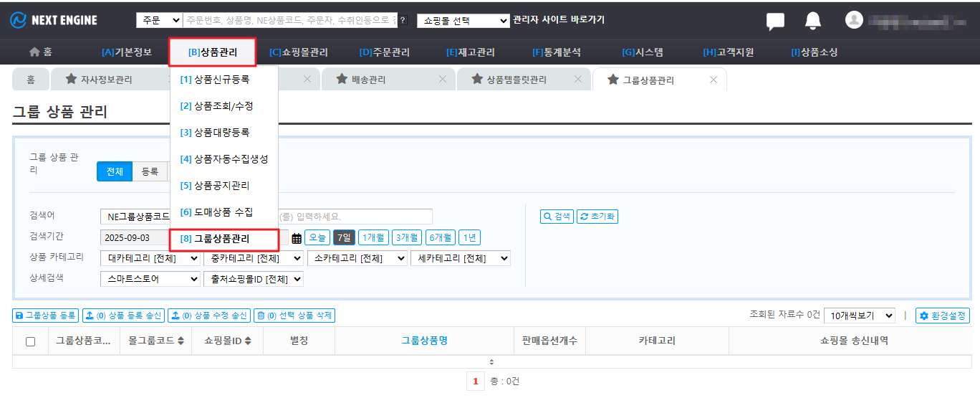Open the 스마트스토어 dropdown
Screen dimensions: 980x398
(x=150, y=278)
